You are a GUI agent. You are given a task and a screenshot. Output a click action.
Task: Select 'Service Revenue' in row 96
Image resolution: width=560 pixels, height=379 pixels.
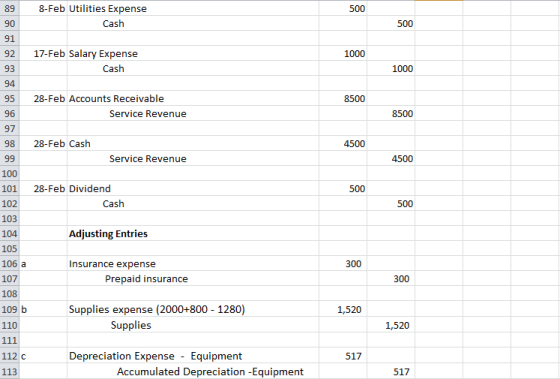(x=193, y=113)
